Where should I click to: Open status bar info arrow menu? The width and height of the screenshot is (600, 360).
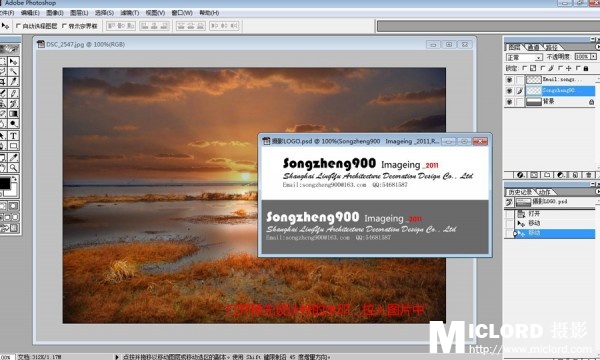click(x=117, y=357)
